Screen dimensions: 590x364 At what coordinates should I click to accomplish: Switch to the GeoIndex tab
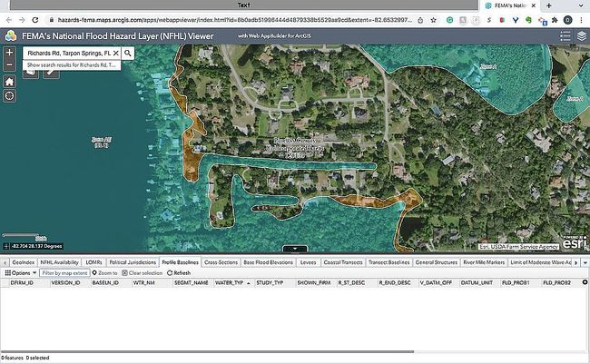(24, 262)
